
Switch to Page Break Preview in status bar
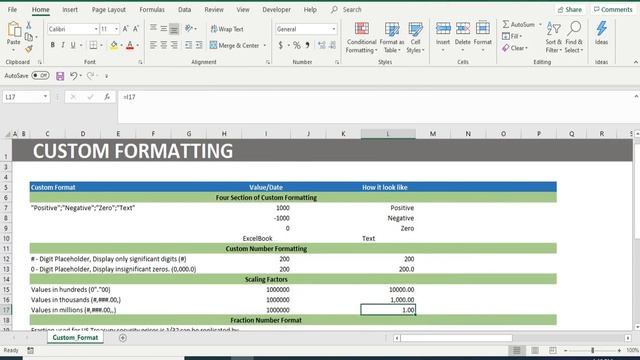tap(553, 350)
